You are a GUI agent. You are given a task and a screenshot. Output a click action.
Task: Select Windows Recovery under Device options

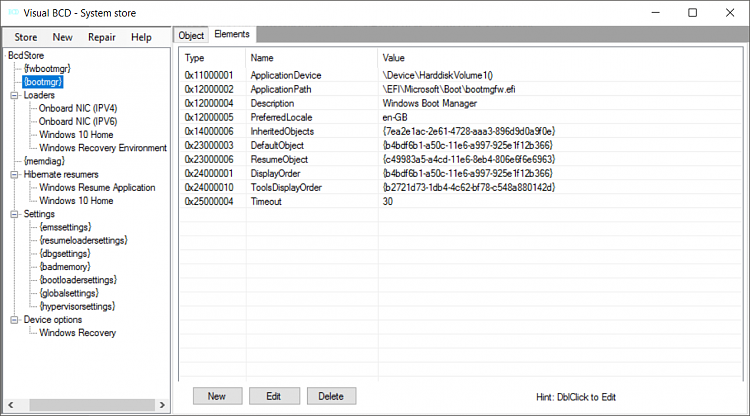[x=77, y=333]
